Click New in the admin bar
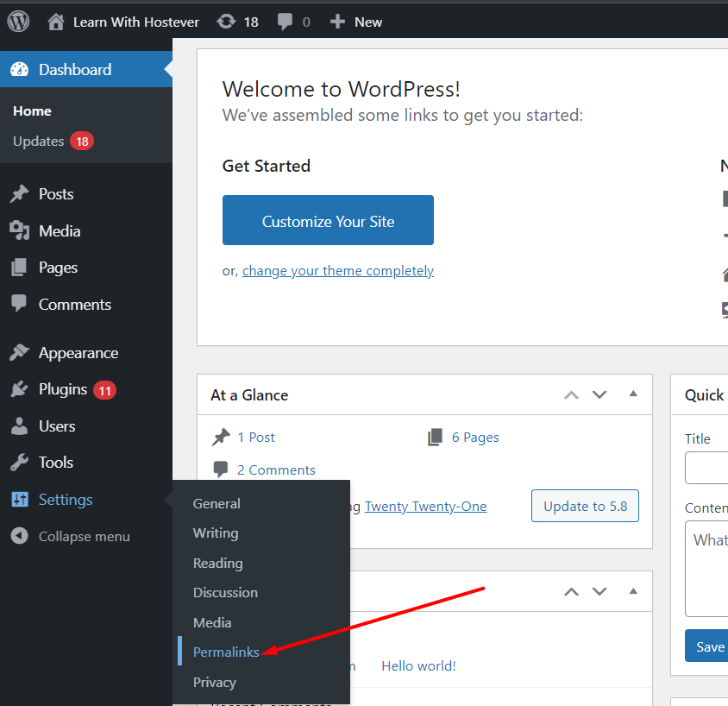This screenshot has height=706, width=728. [x=368, y=22]
